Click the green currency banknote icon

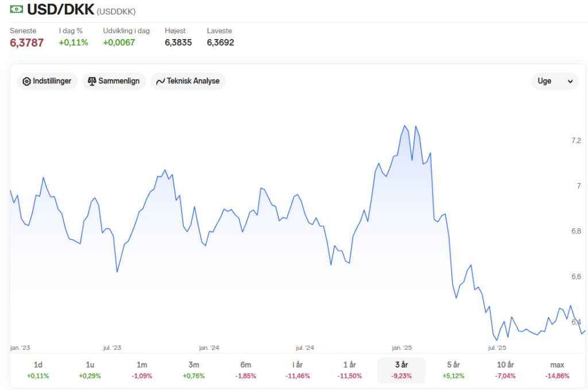[x=17, y=9]
